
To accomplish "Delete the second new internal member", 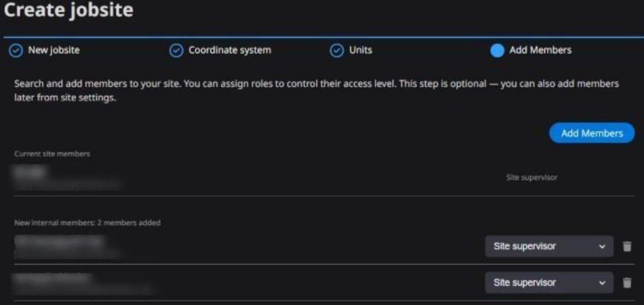I will coord(627,283).
